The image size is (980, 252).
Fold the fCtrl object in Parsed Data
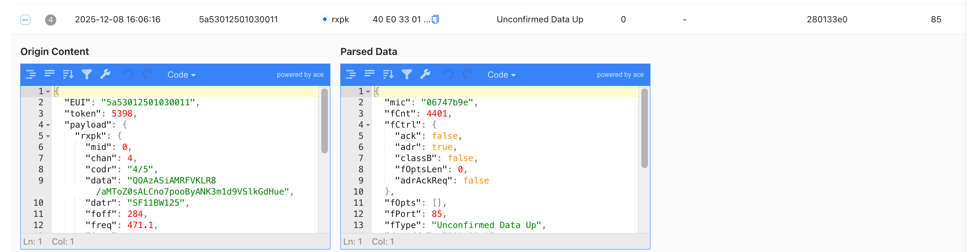(x=368, y=125)
